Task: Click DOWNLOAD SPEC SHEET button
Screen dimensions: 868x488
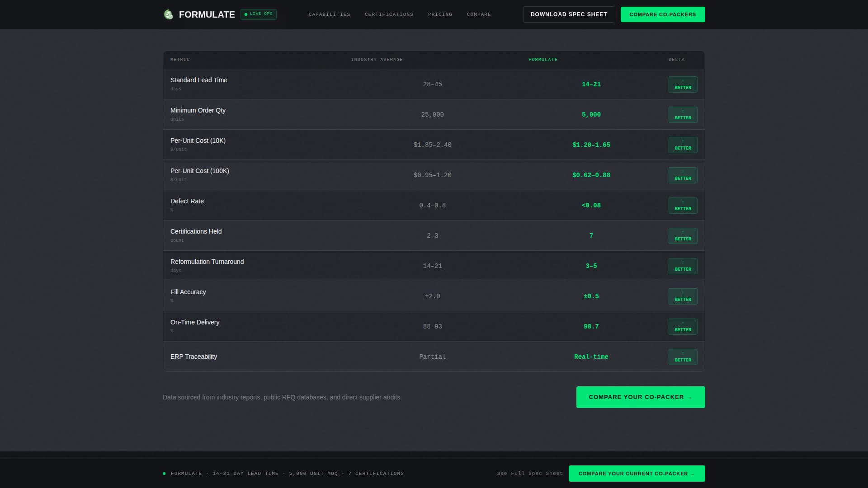Action: 569,14
